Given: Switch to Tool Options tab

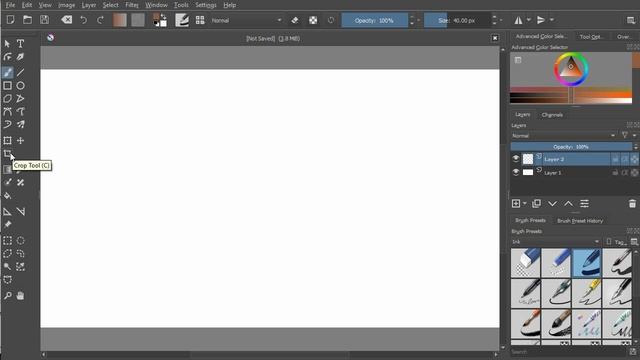Looking at the screenshot, I should [x=592, y=37].
